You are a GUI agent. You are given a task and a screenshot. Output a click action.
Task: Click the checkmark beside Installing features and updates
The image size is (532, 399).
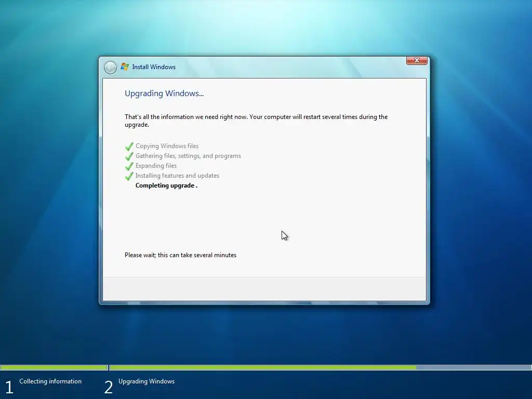[x=129, y=176]
